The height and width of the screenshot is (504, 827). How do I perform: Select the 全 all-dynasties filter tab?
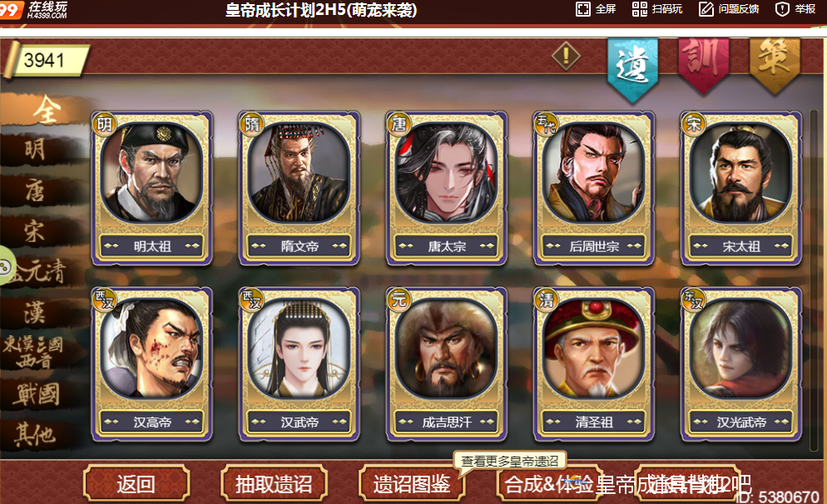tap(45, 109)
